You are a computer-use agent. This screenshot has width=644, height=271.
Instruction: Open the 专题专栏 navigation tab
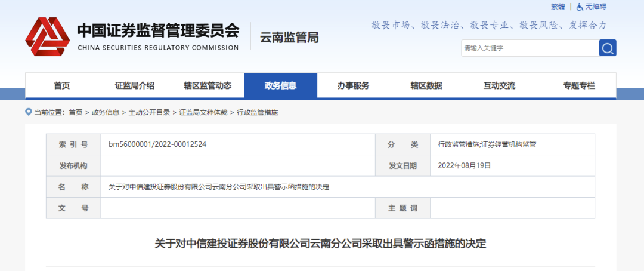[578, 85]
